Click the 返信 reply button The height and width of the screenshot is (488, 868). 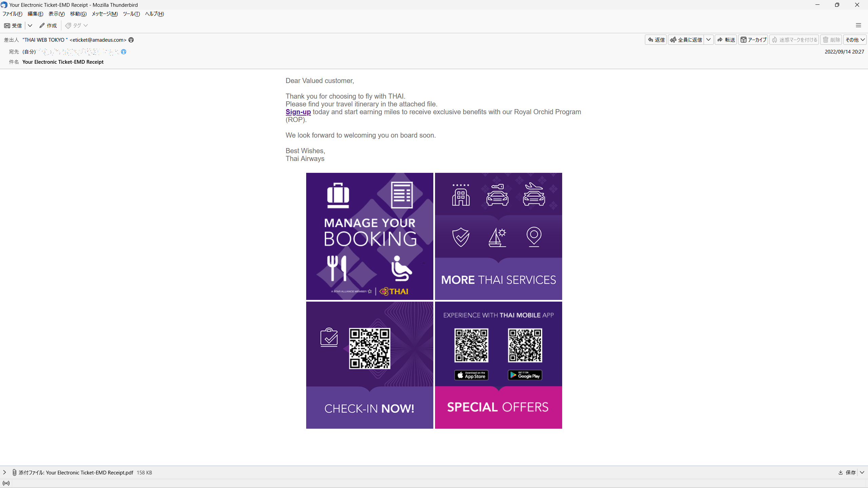[x=656, y=40]
